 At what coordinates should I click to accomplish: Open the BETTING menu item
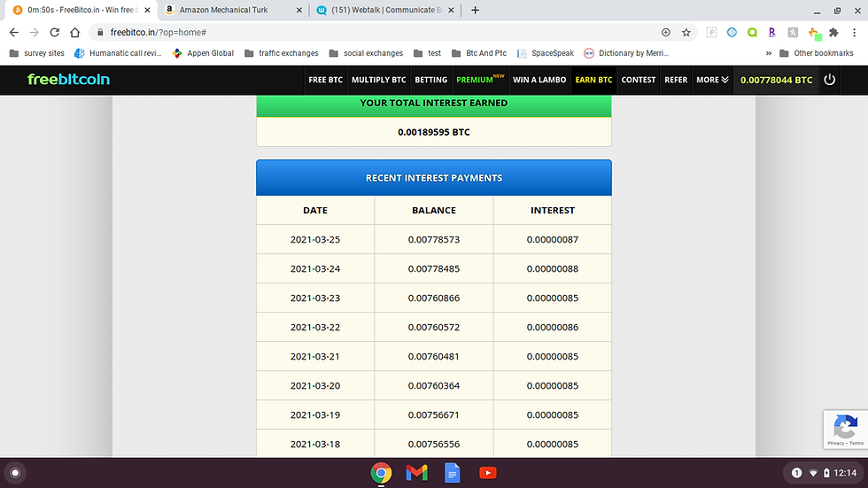pyautogui.click(x=430, y=80)
